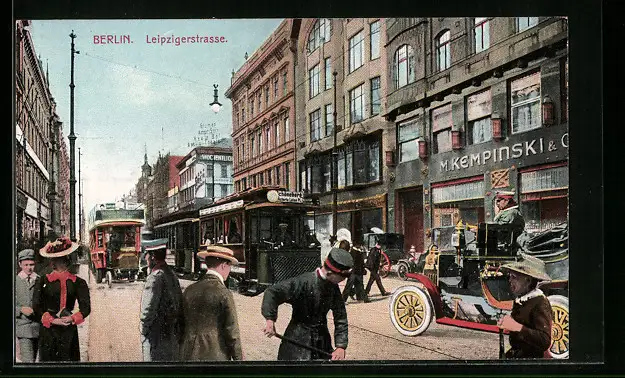Click the round destination sign on the tram roof
The width and height of the screenshot is (625, 378).
click(273, 196)
